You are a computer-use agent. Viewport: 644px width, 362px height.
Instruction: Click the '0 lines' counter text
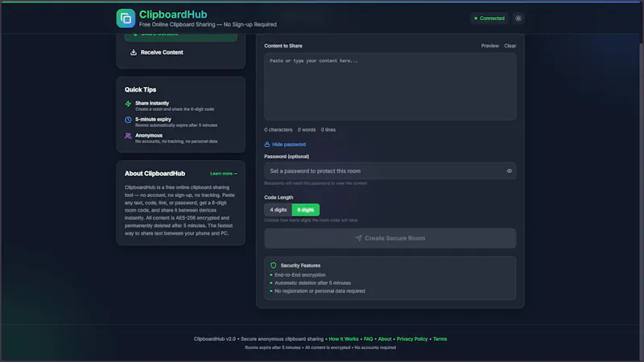point(328,130)
